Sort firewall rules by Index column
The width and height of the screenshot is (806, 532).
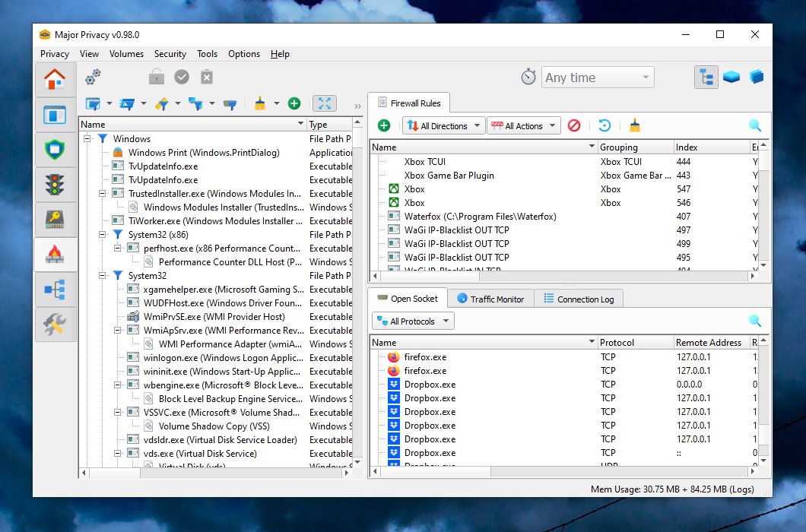point(712,147)
